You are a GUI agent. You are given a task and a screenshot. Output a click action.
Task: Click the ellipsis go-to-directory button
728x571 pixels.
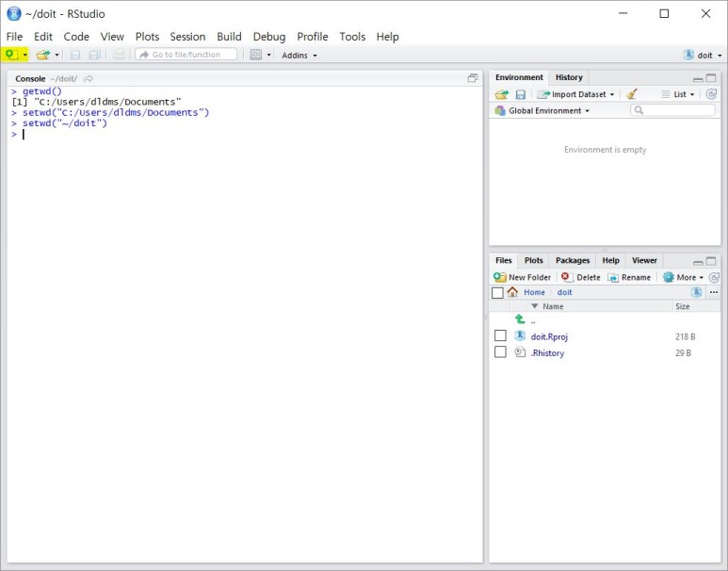(x=714, y=292)
